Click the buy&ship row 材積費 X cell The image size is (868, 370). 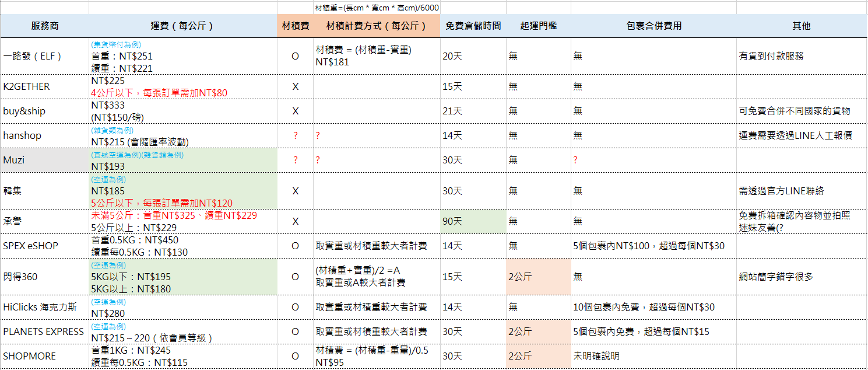(x=295, y=111)
